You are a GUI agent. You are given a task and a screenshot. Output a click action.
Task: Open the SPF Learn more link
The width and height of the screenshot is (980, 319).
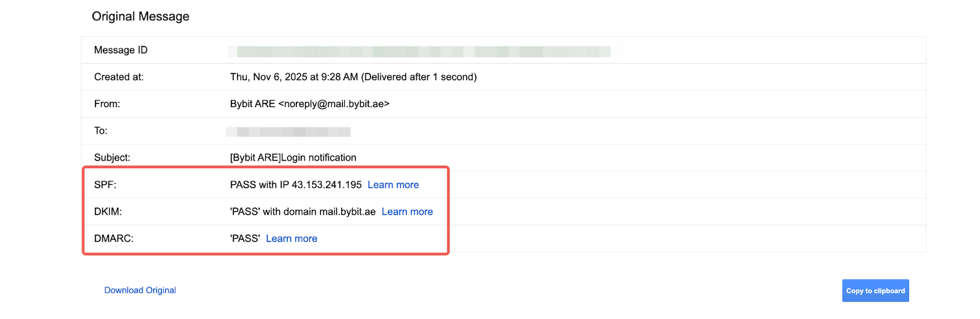coord(393,185)
